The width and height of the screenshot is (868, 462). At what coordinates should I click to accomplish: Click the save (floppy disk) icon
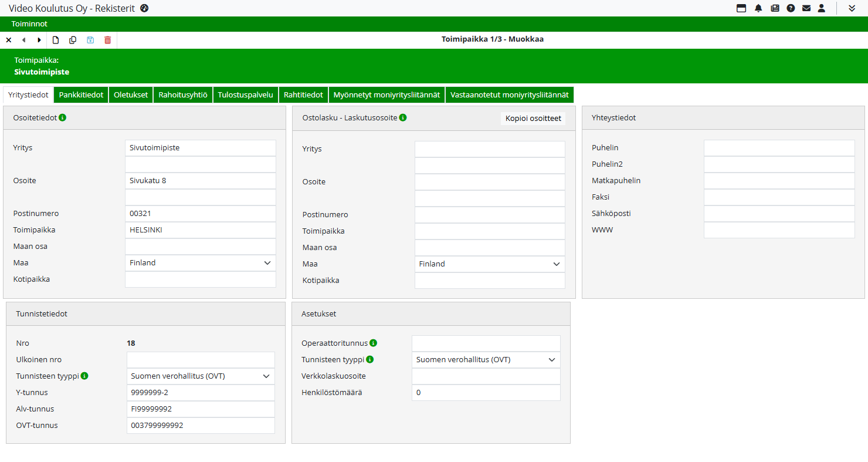coord(90,40)
